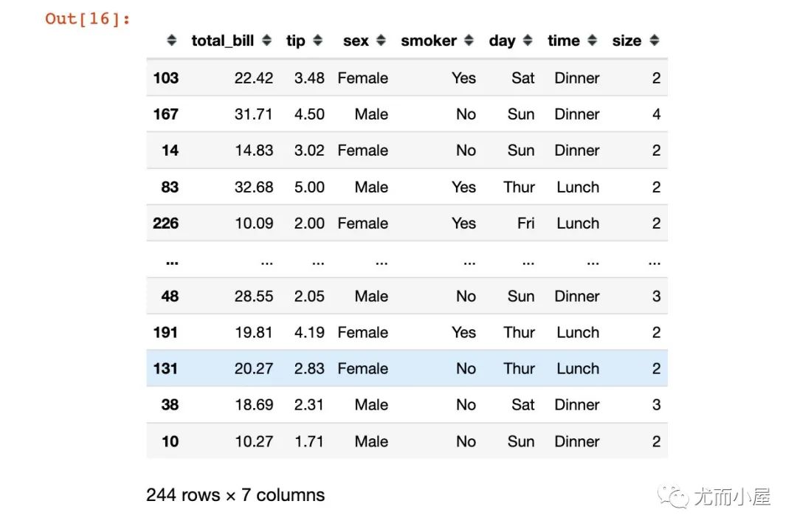
Task: Click the sort arrows beside day
Action: click(528, 41)
